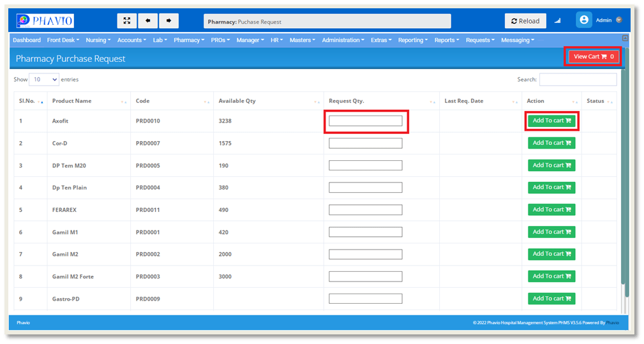The height and width of the screenshot is (344, 644).
Task: Add Gamil M2 Forte to cart
Action: click(x=551, y=276)
